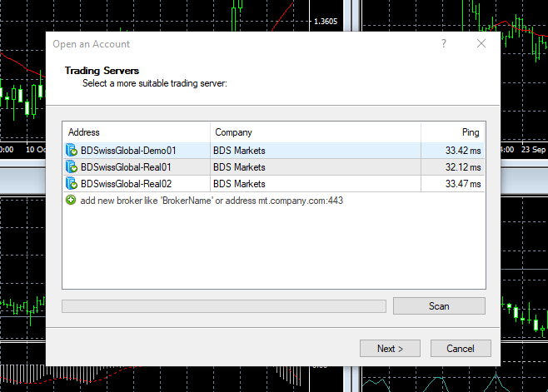Click 'add new broker like BrokerName' entry
The height and width of the screenshot is (392, 548).
pos(212,201)
